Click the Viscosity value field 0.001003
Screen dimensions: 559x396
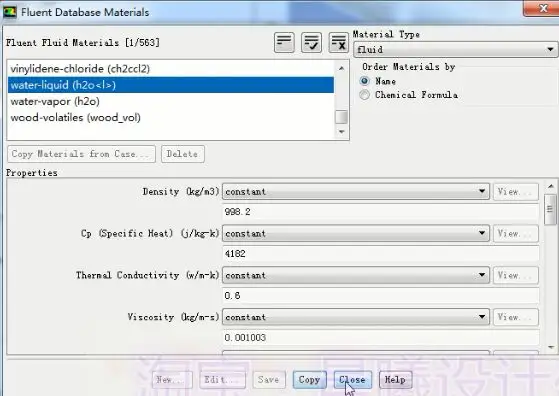pos(380,337)
